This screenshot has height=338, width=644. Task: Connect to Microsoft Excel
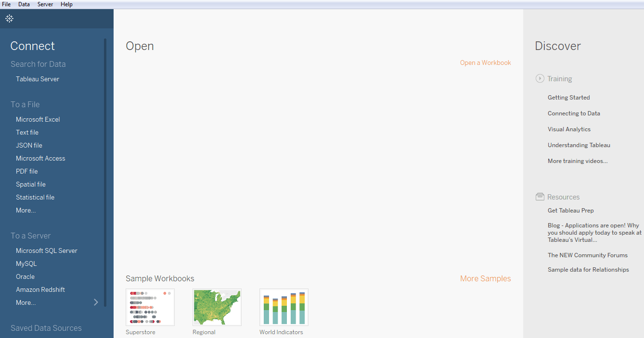click(x=38, y=119)
